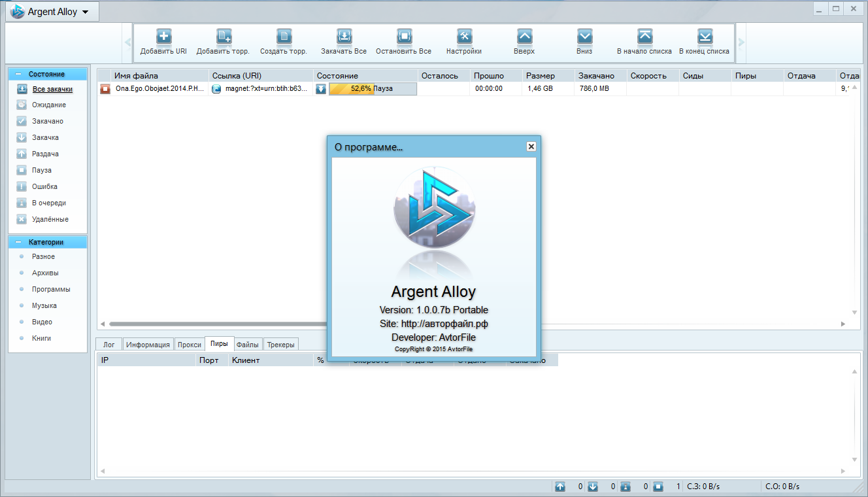Sort peers by IP column header
The image size is (868, 497).
(146, 360)
